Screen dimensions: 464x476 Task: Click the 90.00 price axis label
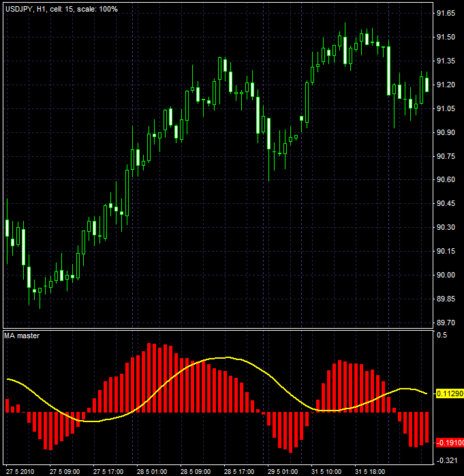[x=446, y=275]
